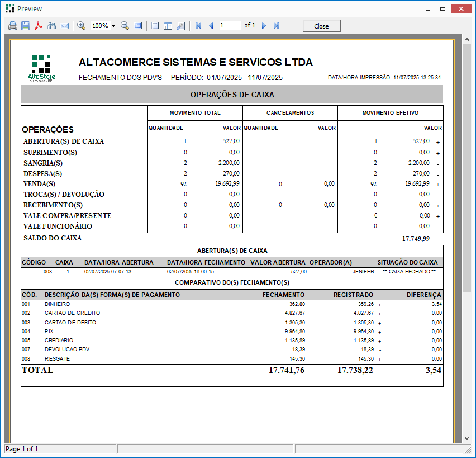
Task: Zoom in with the magnifier plus icon
Action: pyautogui.click(x=81, y=26)
